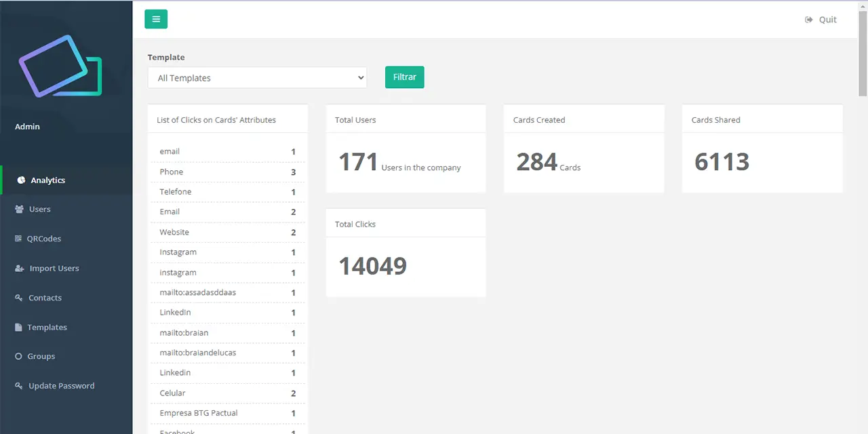868x434 pixels.
Task: Quit via the top-right Quit link
Action: click(x=821, y=20)
